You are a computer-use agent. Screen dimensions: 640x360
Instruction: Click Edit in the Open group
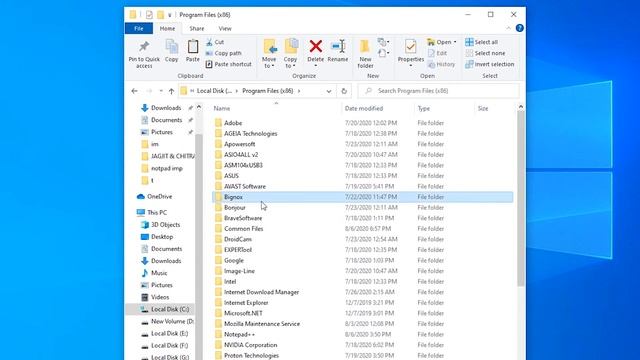[x=438, y=53]
